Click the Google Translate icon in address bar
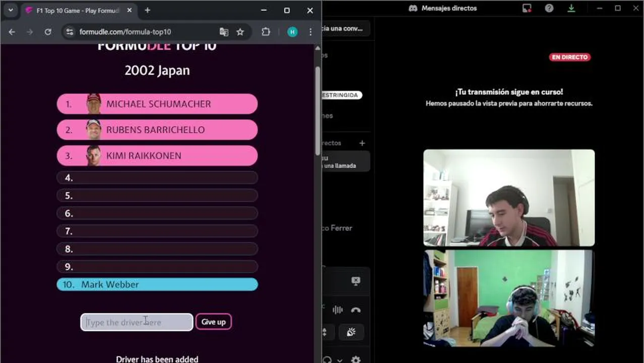 point(224,32)
